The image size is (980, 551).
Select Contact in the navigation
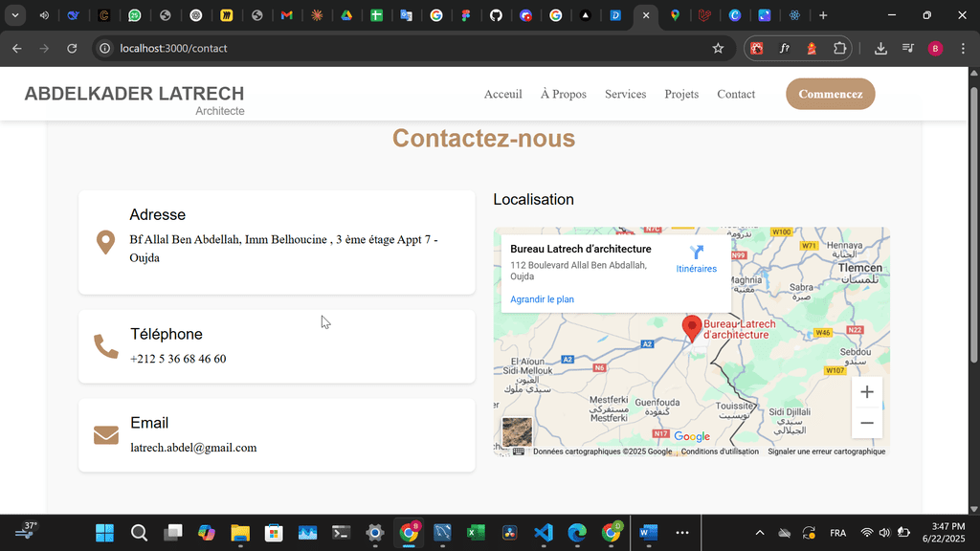coord(736,94)
